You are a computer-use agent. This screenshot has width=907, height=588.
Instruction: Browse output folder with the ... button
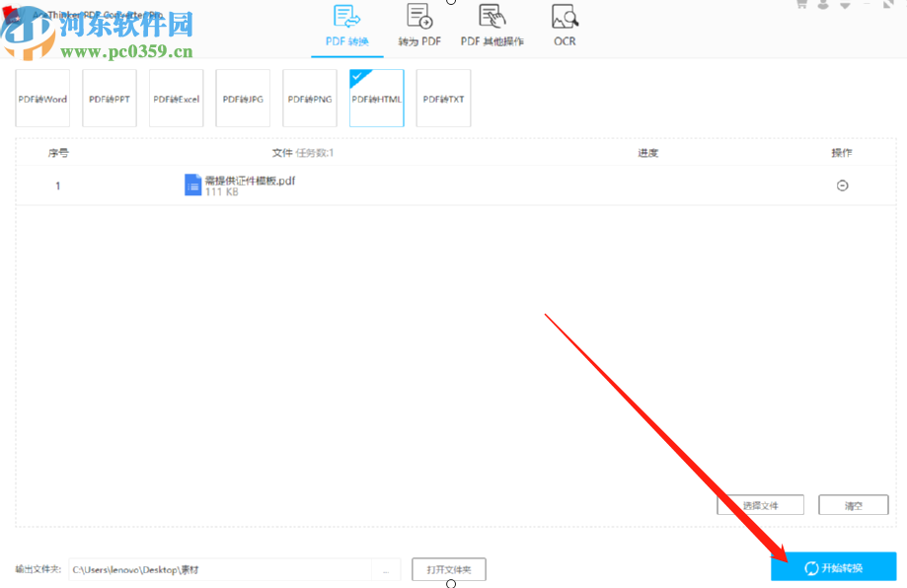coord(386,569)
